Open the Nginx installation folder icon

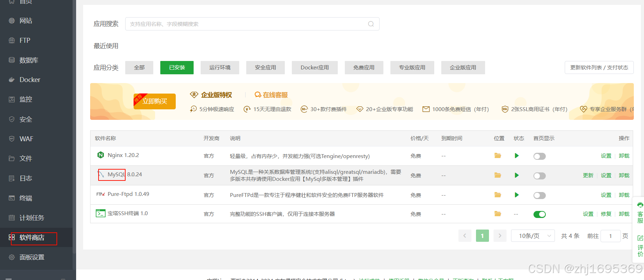point(497,156)
